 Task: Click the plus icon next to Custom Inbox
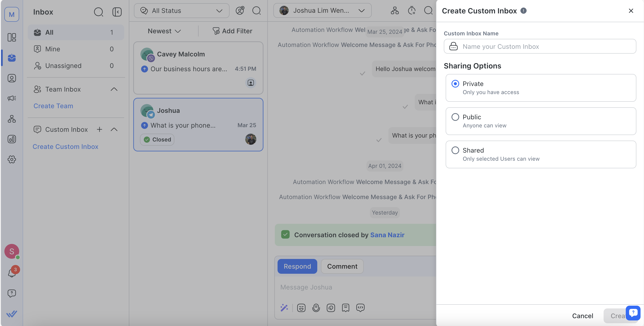click(x=99, y=129)
